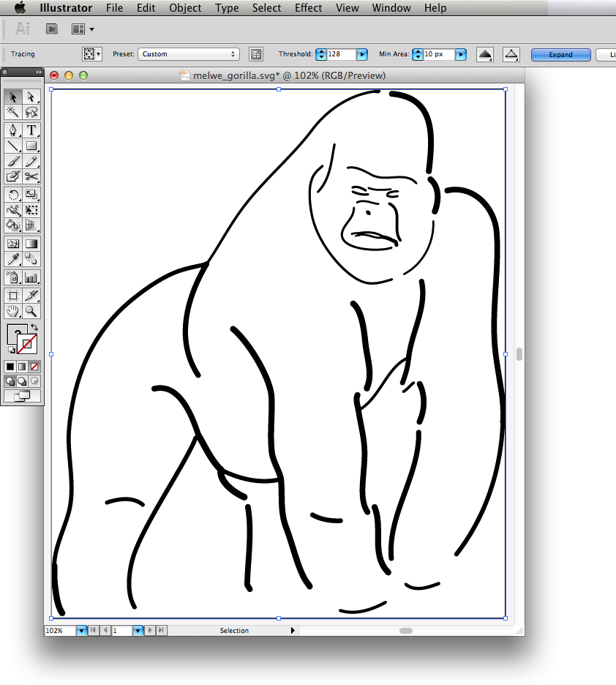The image size is (616, 685).
Task: Pick the Magic Wand tool
Action: point(12,112)
